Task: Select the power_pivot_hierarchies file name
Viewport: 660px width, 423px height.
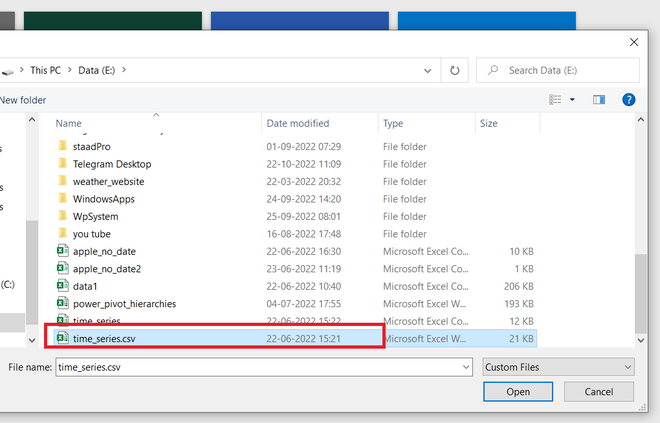Action: [125, 304]
